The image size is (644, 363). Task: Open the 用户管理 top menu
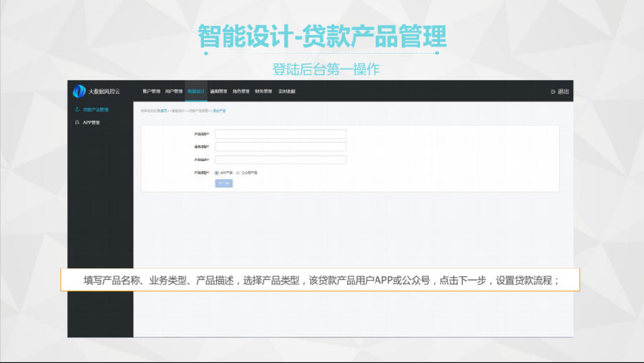click(x=173, y=92)
